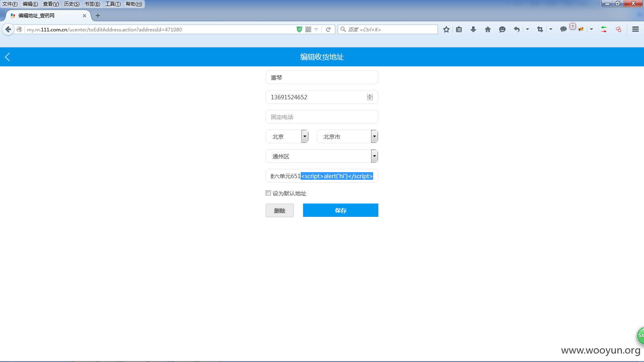Click the undo curved arrow icon
The width and height of the screenshot is (644, 362).
[517, 29]
